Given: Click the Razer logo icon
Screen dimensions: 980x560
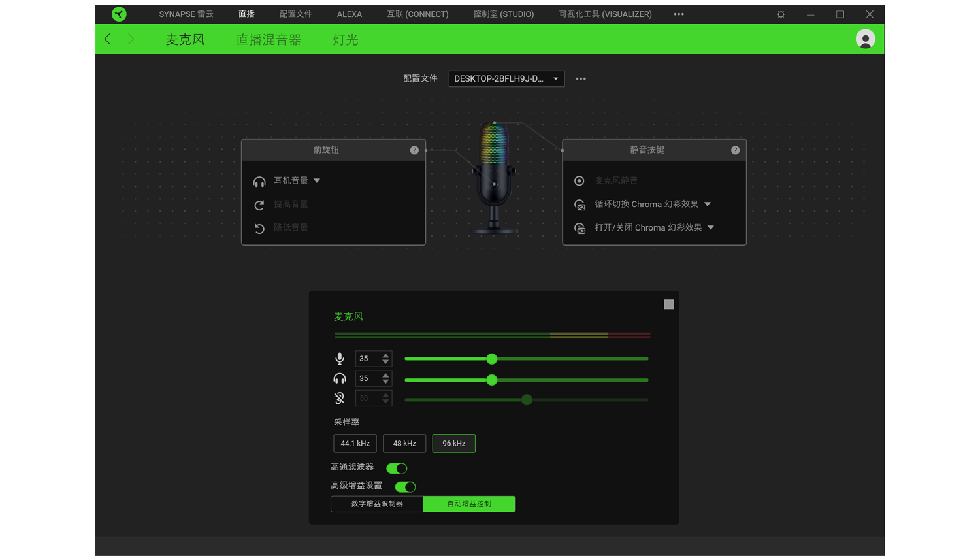Looking at the screenshot, I should (119, 14).
